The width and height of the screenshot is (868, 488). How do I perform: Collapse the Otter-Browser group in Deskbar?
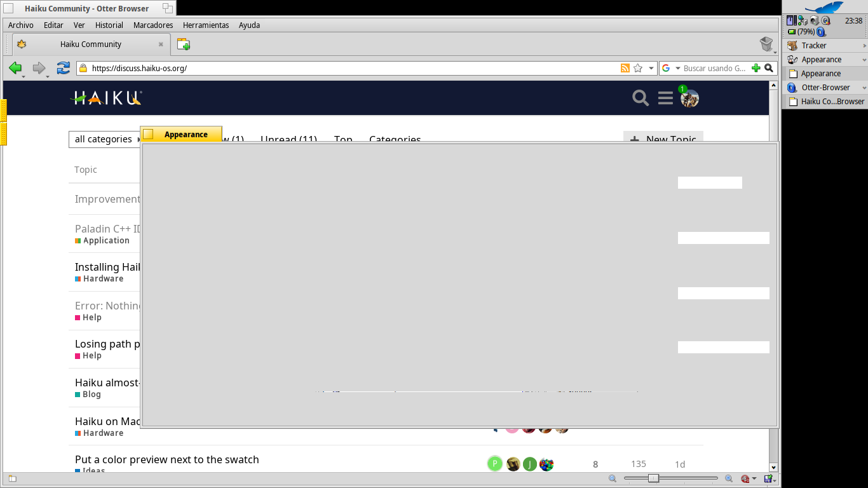pyautogui.click(x=865, y=88)
